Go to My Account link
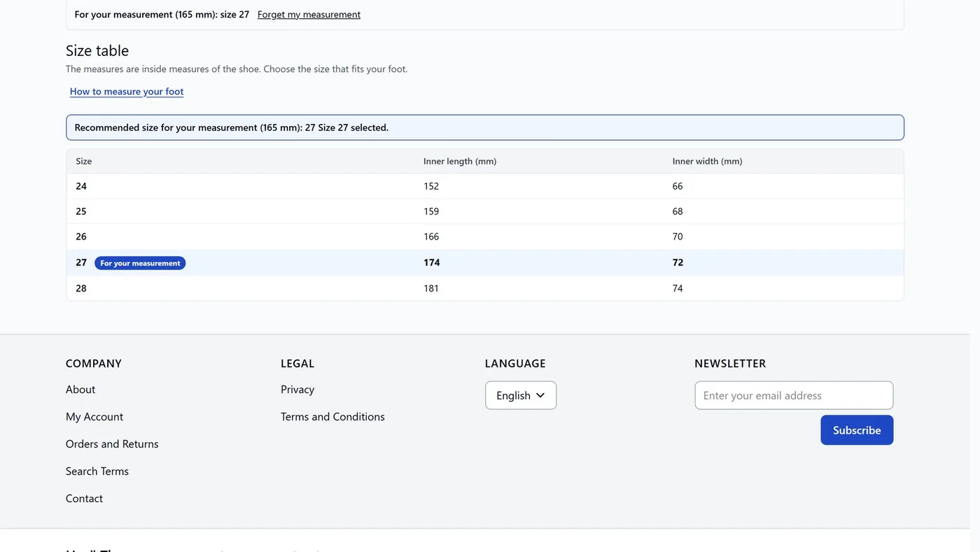The width and height of the screenshot is (980, 552). 94,417
